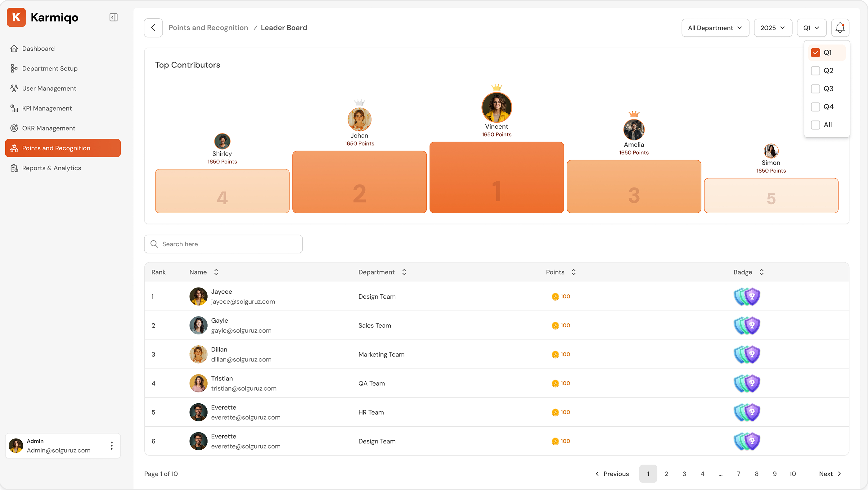
Task: Click podium block number 5
Action: [771, 196]
